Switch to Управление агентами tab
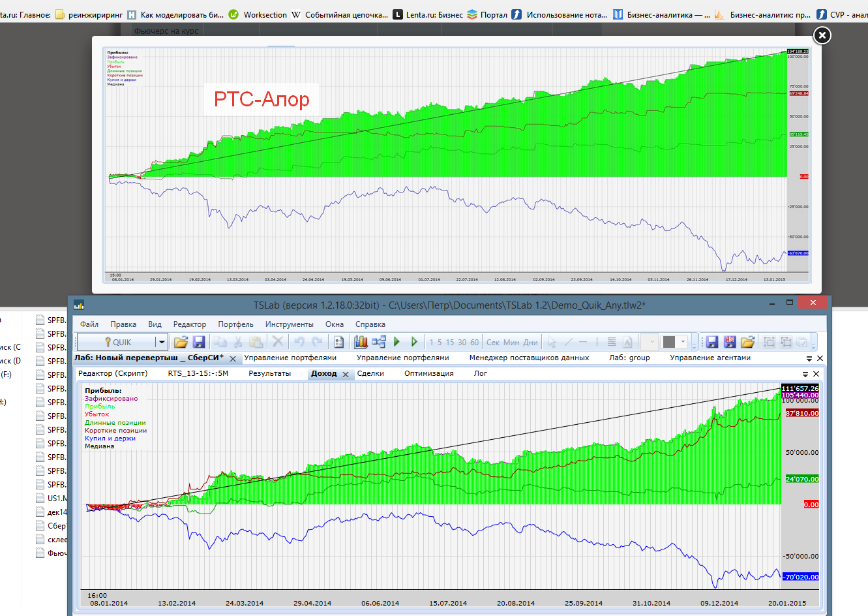 click(710, 358)
